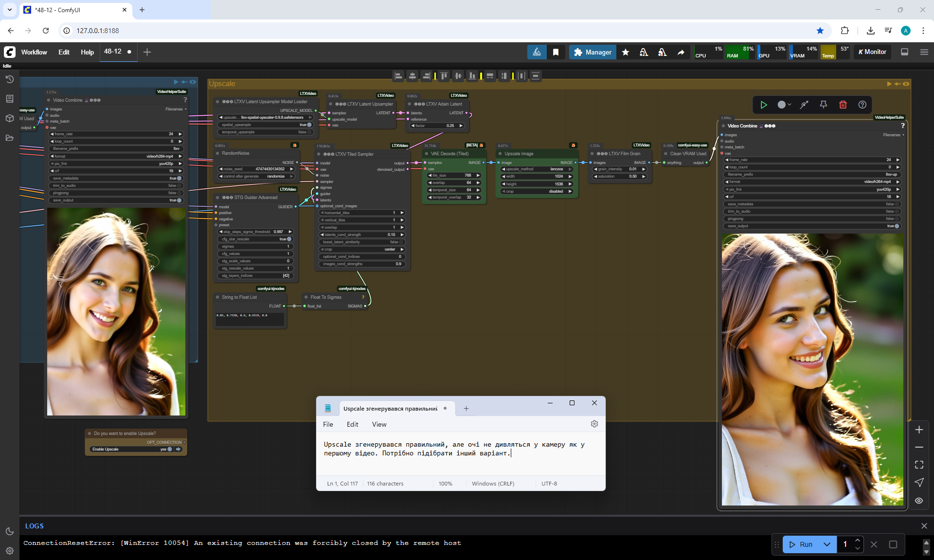Click the favorites star icon in top bar

tap(626, 52)
